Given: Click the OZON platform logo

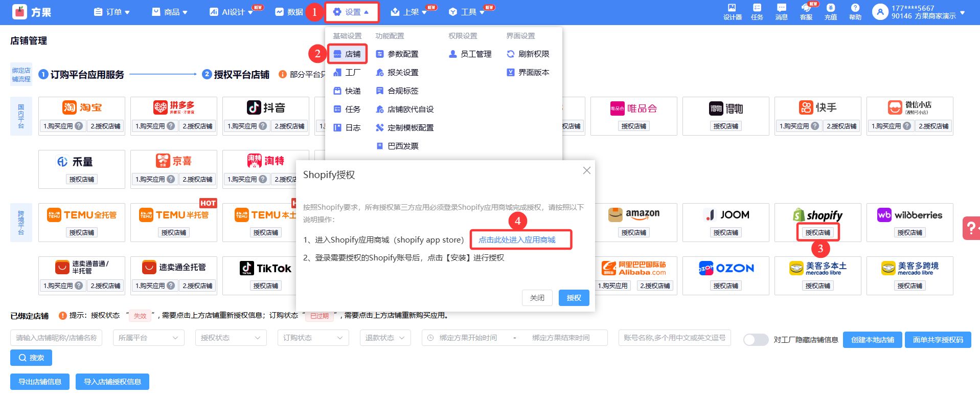Looking at the screenshot, I should 726,268.
